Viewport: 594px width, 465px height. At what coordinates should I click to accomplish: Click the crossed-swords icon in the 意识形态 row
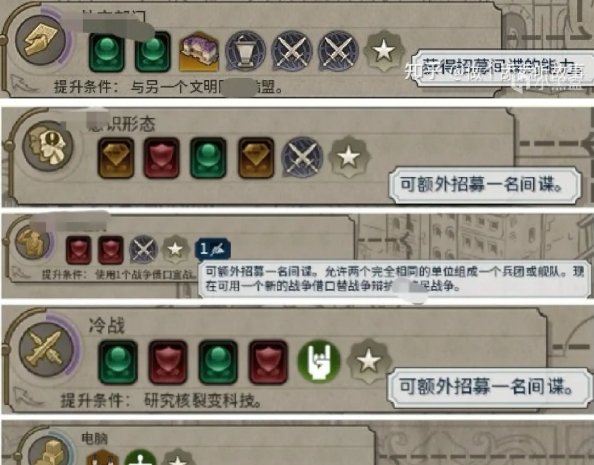[302, 157]
